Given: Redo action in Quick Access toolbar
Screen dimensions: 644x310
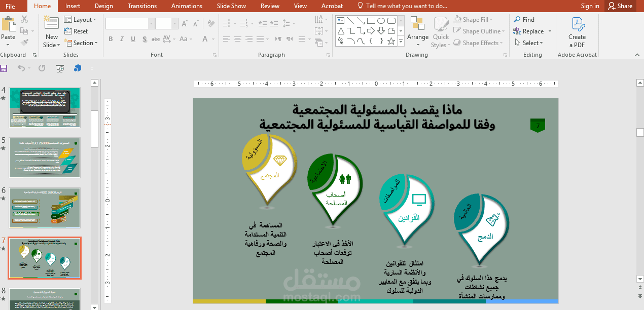Looking at the screenshot, I should click(x=42, y=68).
